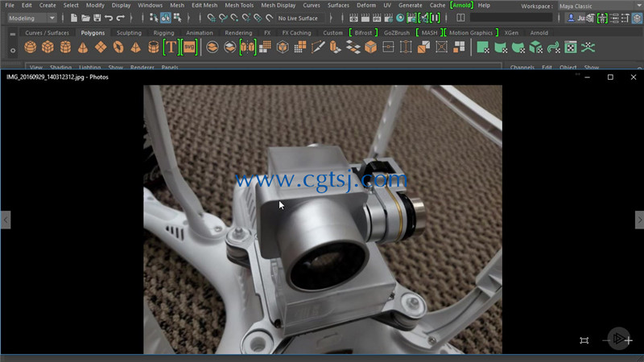Create a polygon pyramid from the shelf
This screenshot has height=362, width=644.
135,47
